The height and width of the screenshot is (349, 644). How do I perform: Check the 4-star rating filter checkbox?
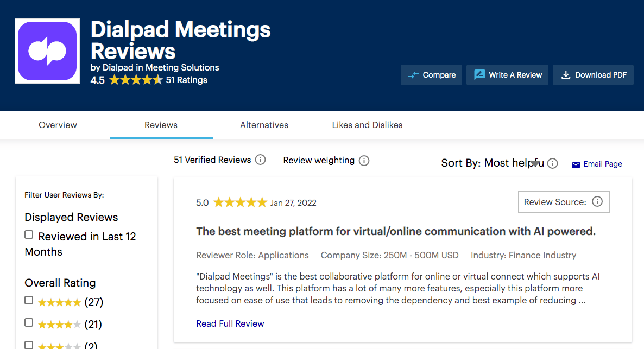(29, 322)
